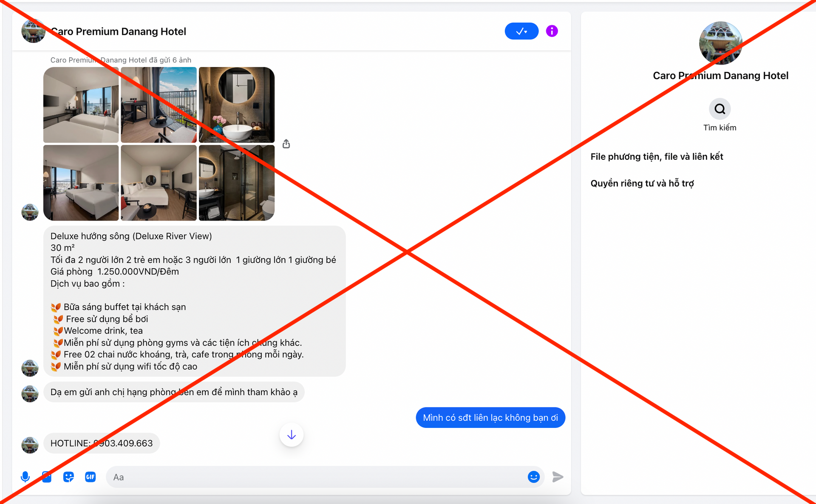Type in the Aa message input field

[314, 477]
